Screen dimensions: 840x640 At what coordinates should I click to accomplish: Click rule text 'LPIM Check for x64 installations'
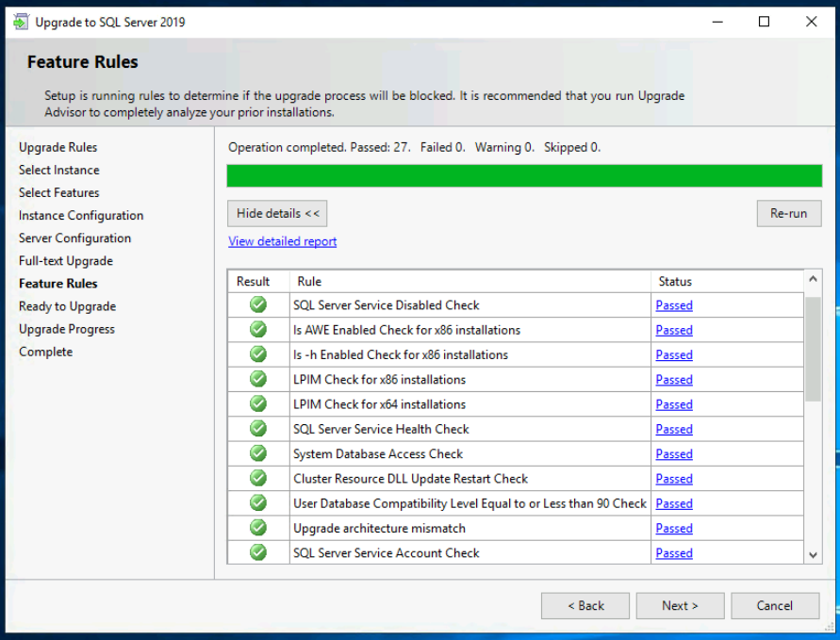click(x=379, y=404)
